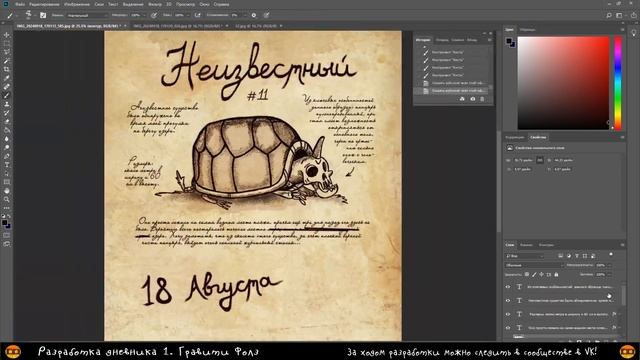The image size is (640, 360).
Task: Select the Zoom tool
Action: [x=7, y=199]
